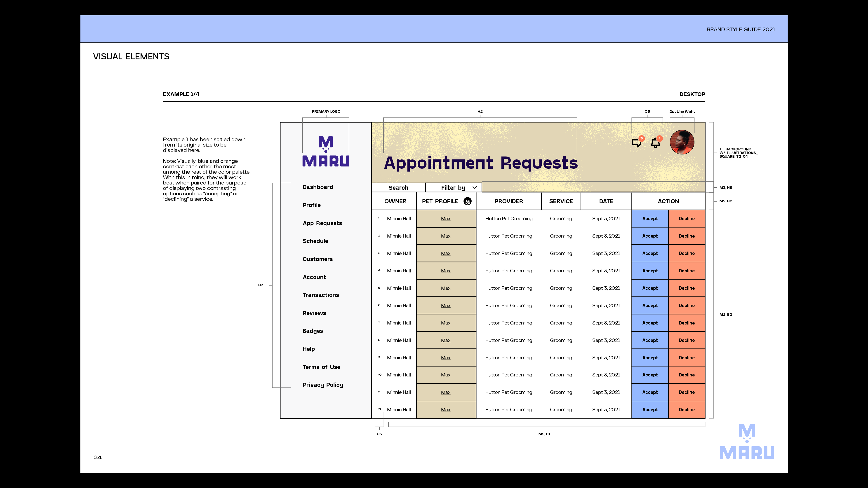Click the Filter by chevron arrow
Screen dimensions: 868x488
pyautogui.click(x=475, y=188)
